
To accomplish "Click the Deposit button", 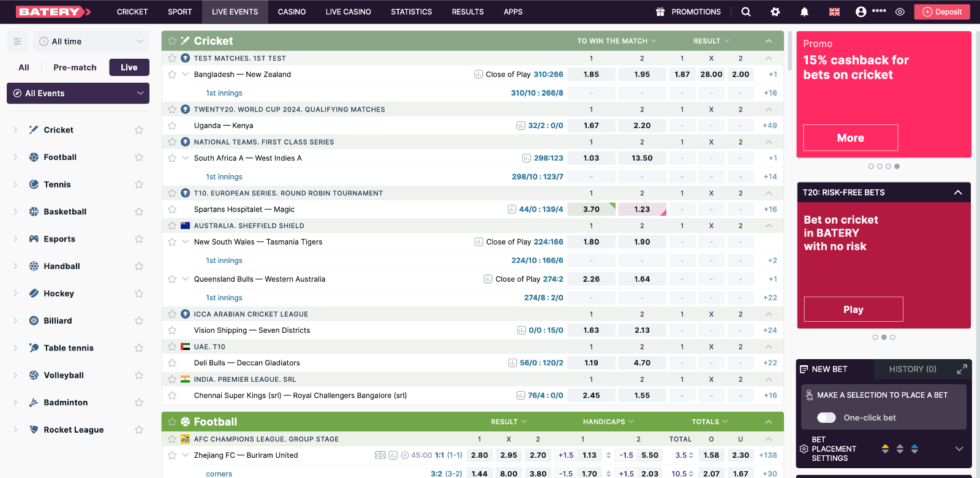I will point(942,12).
